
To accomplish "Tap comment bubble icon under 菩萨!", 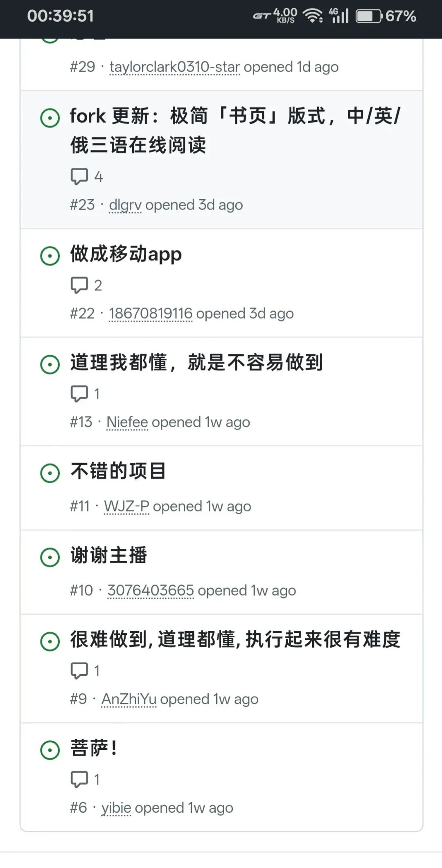I will click(x=79, y=779).
